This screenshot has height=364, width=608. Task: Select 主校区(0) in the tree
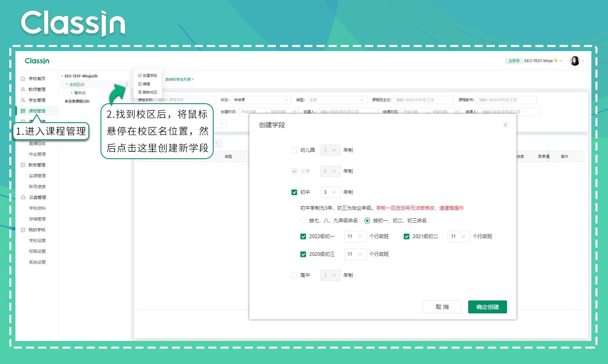click(x=77, y=85)
